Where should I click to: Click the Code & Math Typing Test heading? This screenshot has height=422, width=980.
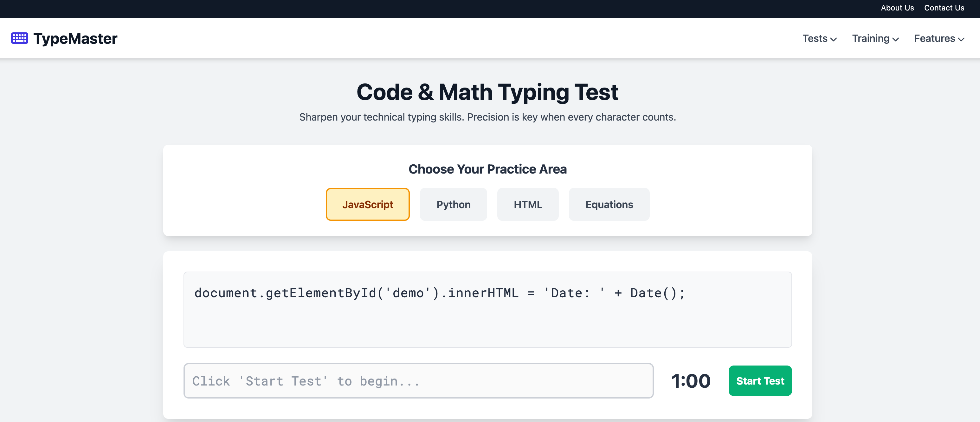(488, 92)
